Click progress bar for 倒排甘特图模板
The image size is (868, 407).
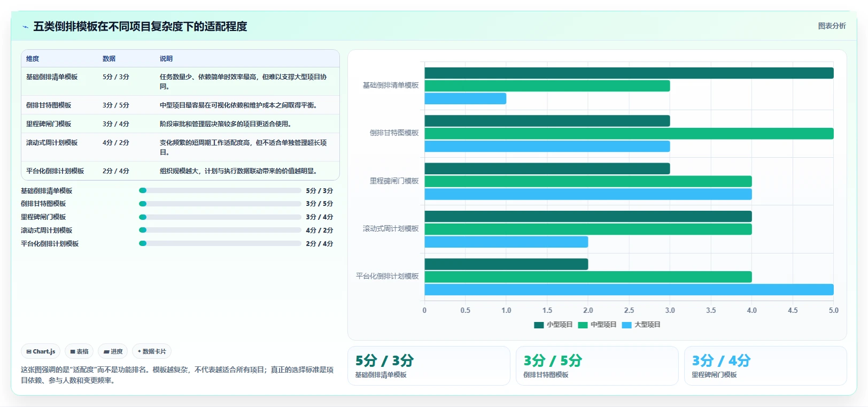pyautogui.click(x=220, y=204)
